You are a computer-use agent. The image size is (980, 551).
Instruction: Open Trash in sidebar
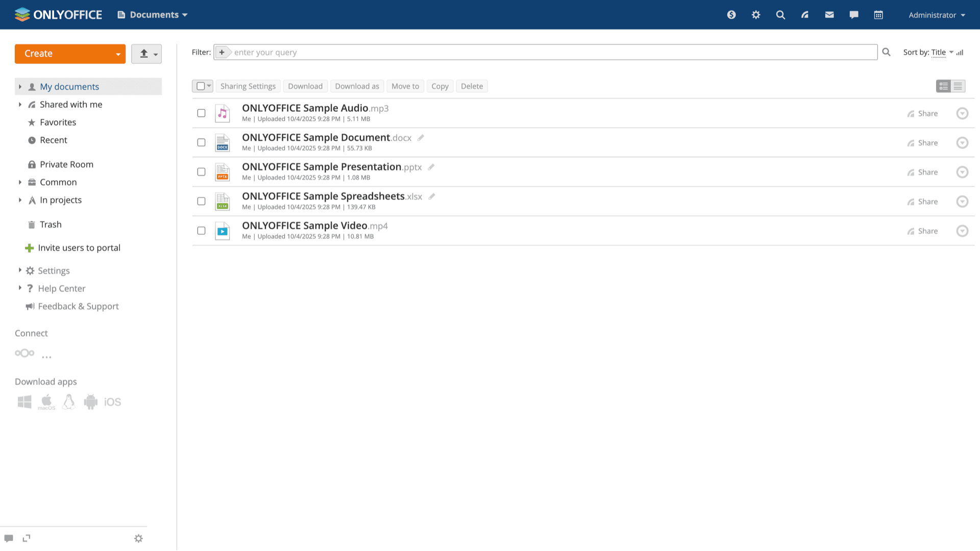pyautogui.click(x=51, y=225)
